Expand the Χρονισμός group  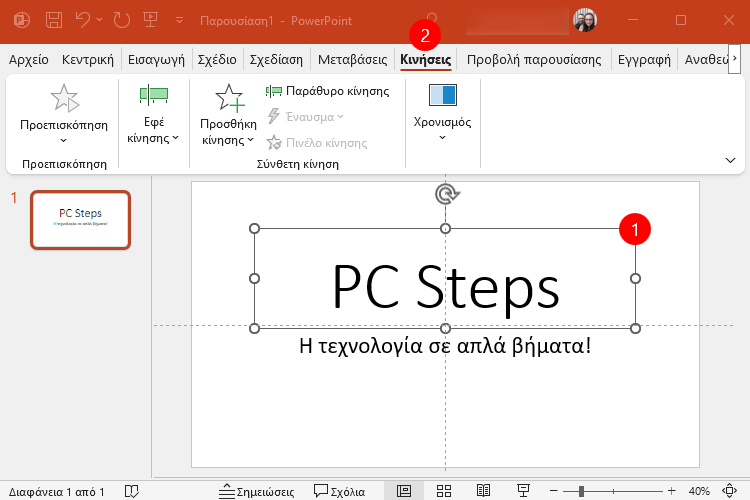coord(442,112)
